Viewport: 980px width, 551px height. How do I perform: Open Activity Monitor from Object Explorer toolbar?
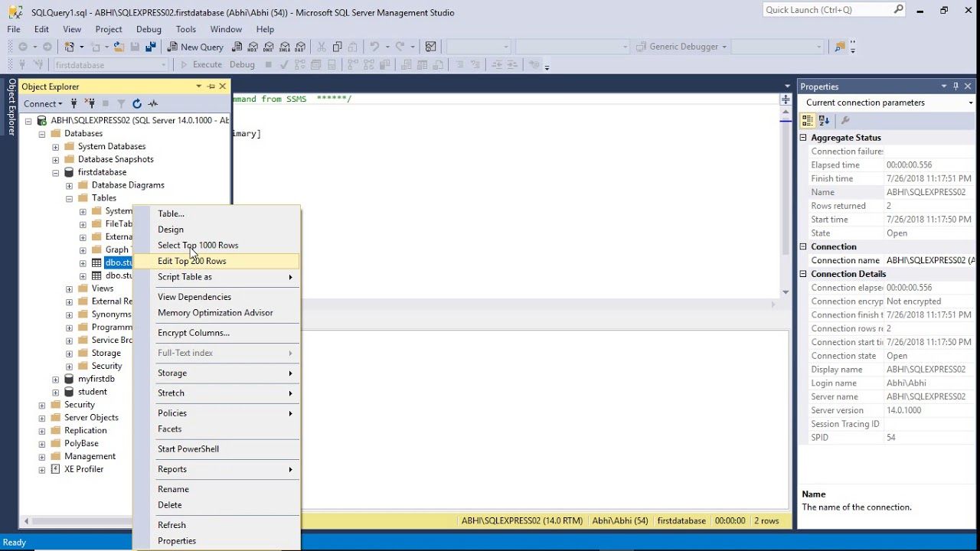153,103
